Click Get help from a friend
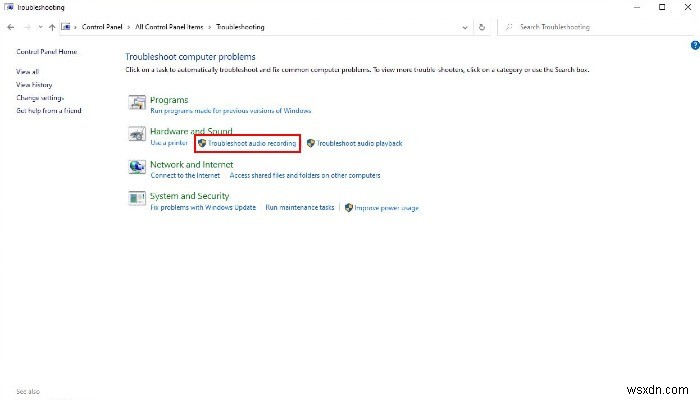The height and width of the screenshot is (400, 700). 49,110
